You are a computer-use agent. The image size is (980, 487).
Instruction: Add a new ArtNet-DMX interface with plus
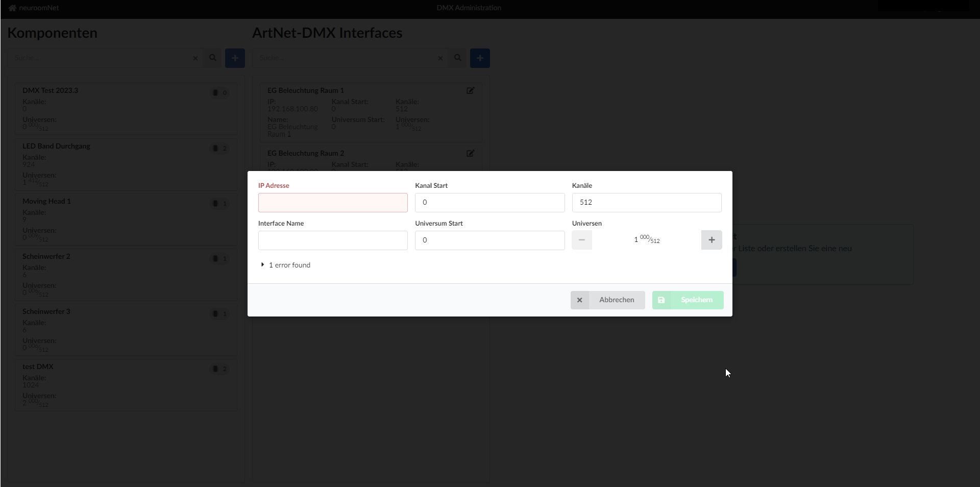(x=480, y=58)
